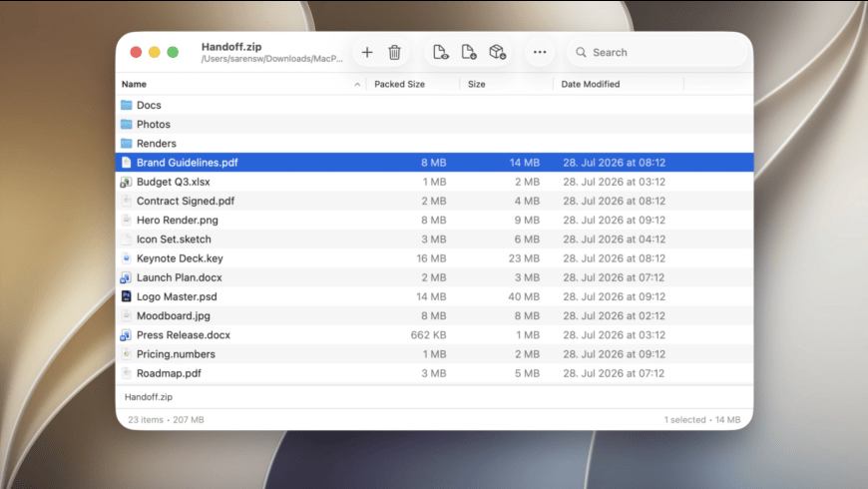
Task: Click the Roadmap.pdf file icon
Action: pyautogui.click(x=127, y=373)
